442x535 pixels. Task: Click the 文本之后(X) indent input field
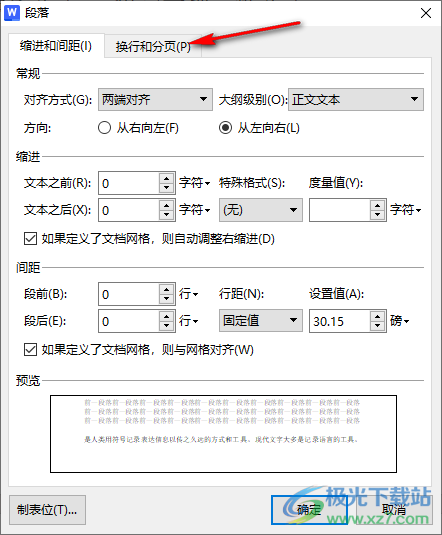[129, 210]
